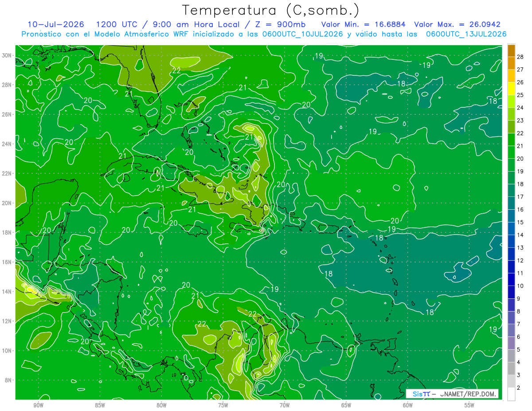532x411 pixels.
Task: Pick purple legend swatch between 5 and 6
Action: click(x=511, y=343)
